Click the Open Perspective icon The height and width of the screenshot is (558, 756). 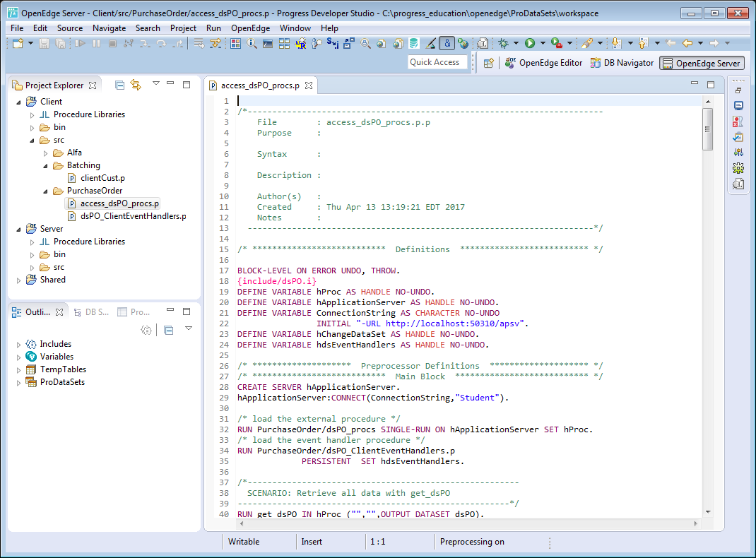488,63
